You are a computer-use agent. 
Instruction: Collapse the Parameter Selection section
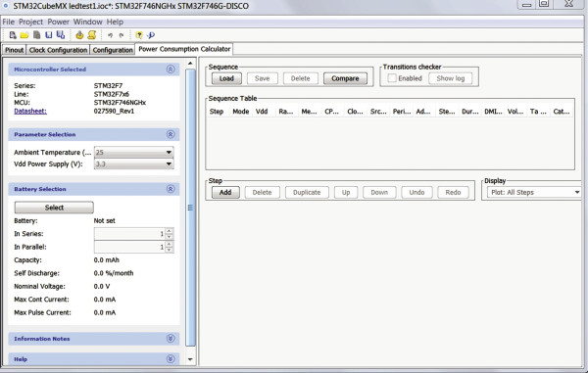pyautogui.click(x=171, y=134)
